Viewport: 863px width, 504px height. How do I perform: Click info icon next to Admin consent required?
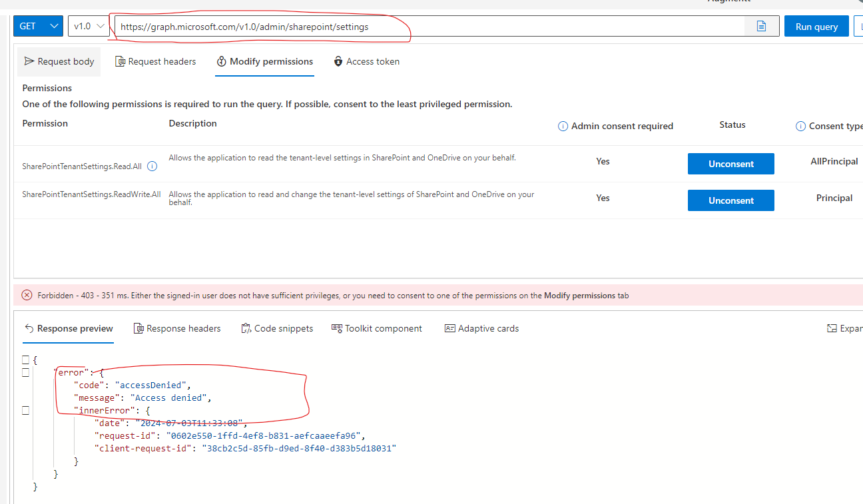point(563,126)
